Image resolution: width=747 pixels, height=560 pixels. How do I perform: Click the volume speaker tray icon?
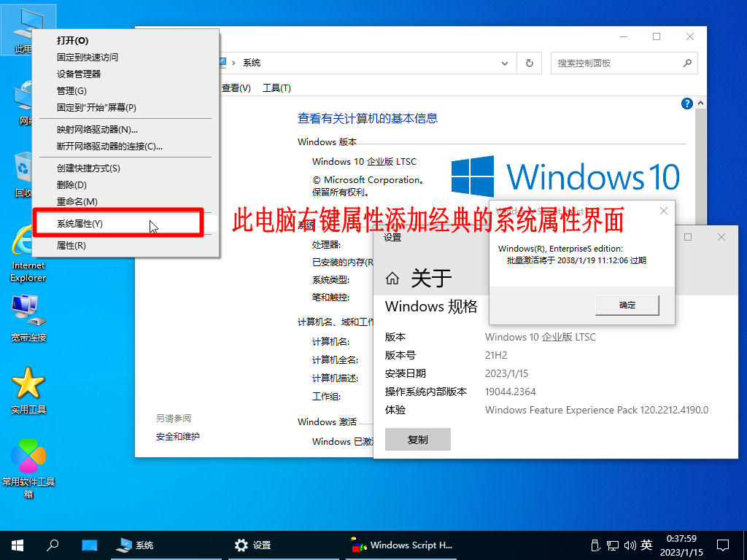(x=628, y=545)
